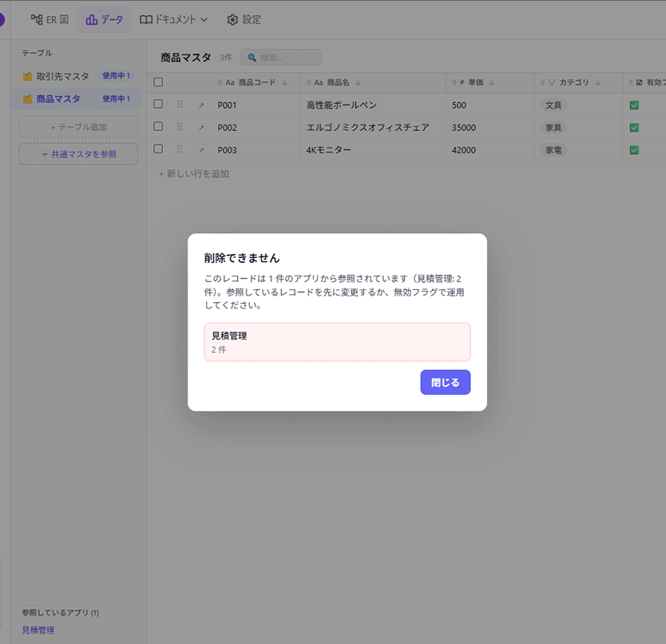Viewport: 666px width, 644px height.
Task: Switch to the データ tab
Action: pyautogui.click(x=104, y=19)
